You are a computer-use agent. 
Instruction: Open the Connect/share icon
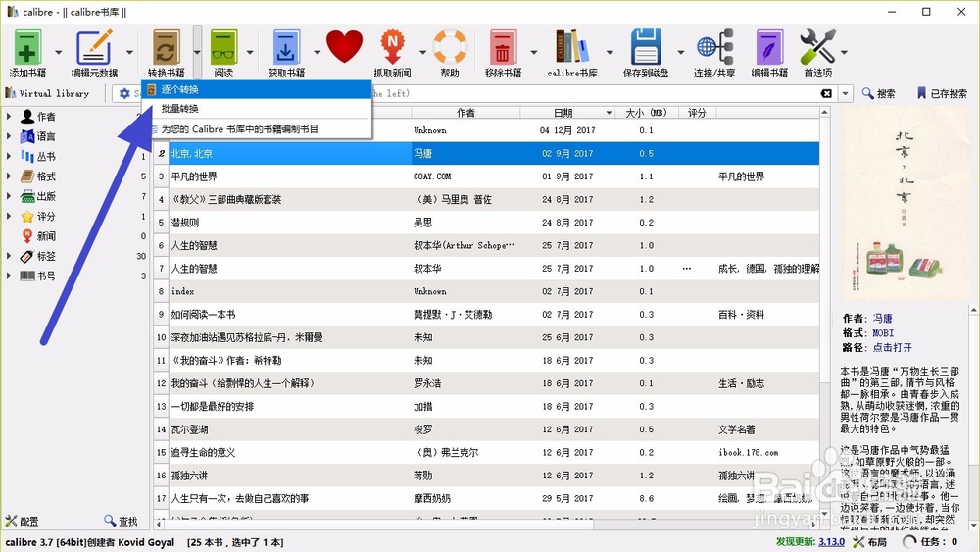714,47
